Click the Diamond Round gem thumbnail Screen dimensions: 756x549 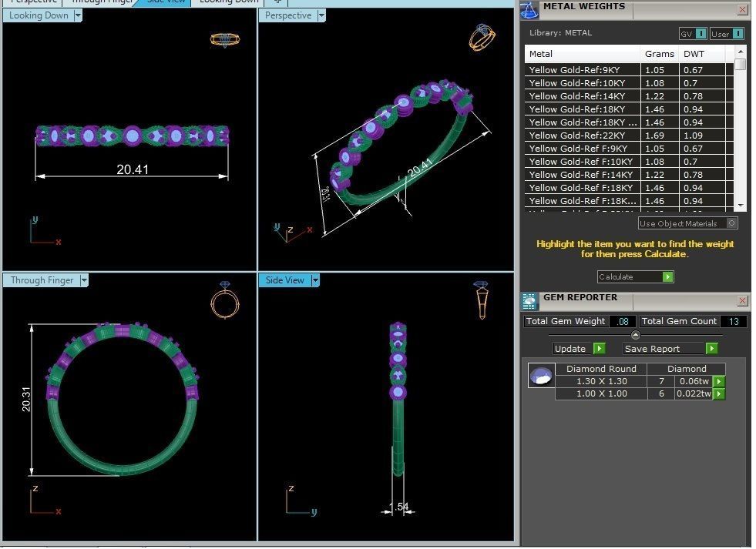(541, 376)
